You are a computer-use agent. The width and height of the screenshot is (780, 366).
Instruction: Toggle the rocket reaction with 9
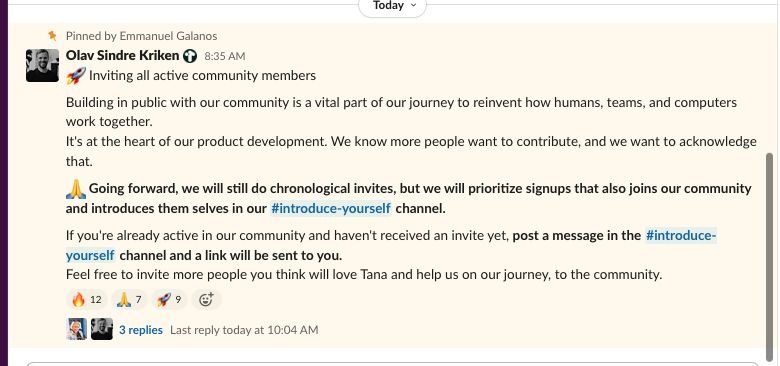[x=169, y=299]
